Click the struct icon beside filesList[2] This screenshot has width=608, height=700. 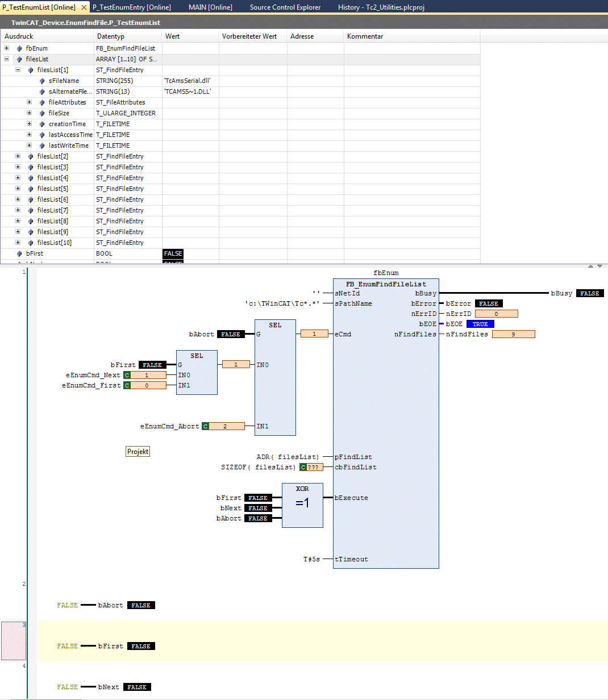31,156
